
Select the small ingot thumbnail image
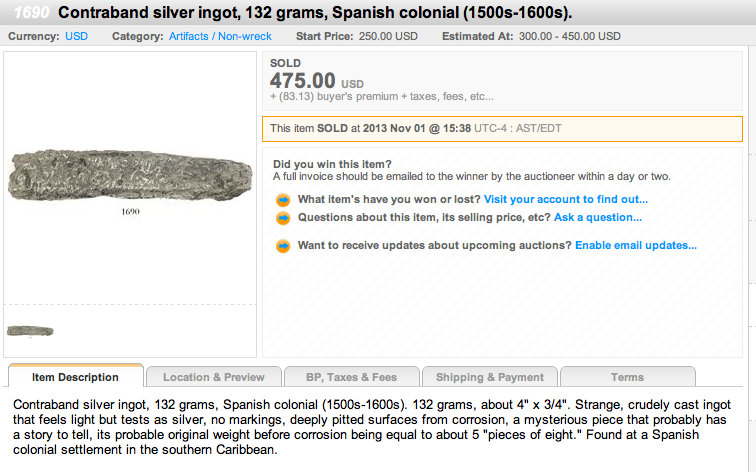pyautogui.click(x=30, y=330)
